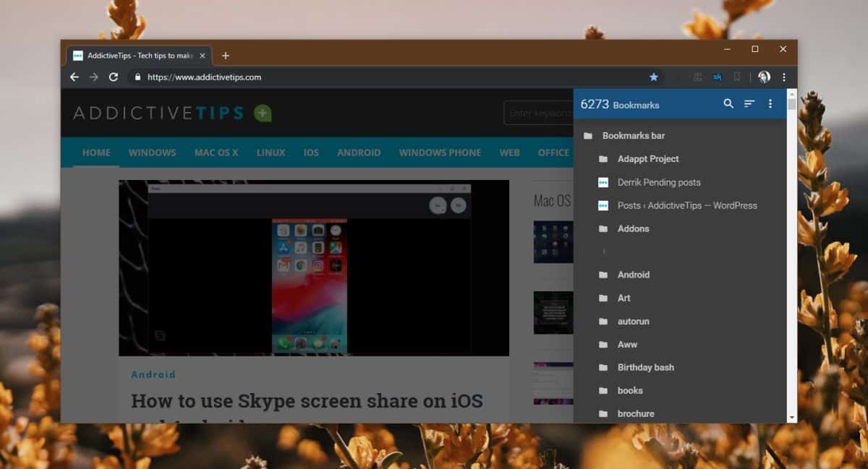The image size is (868, 469).
Task: Search bookmarks with the magnifier icon
Action: coord(728,104)
